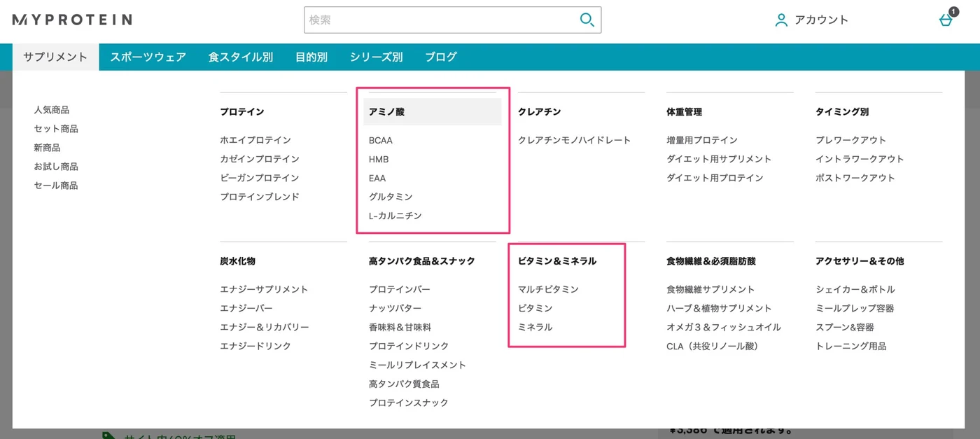
Task: Select エナジードリンク
Action: coord(255,346)
